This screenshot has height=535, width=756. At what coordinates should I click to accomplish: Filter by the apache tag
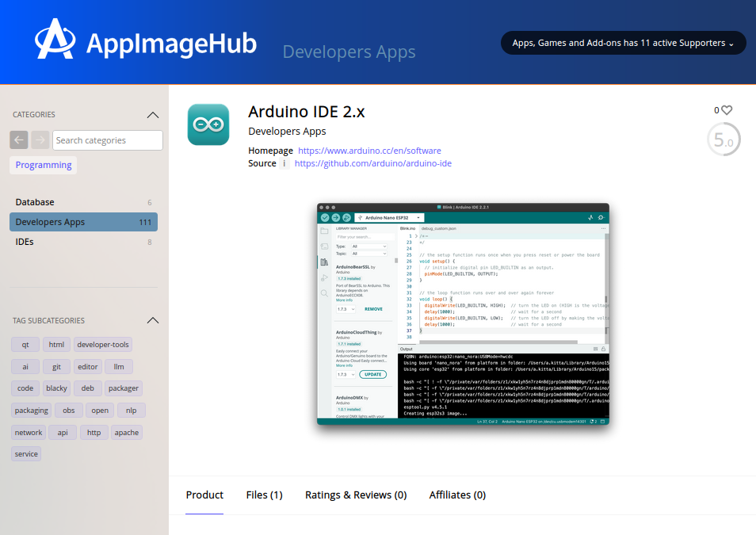[127, 433]
